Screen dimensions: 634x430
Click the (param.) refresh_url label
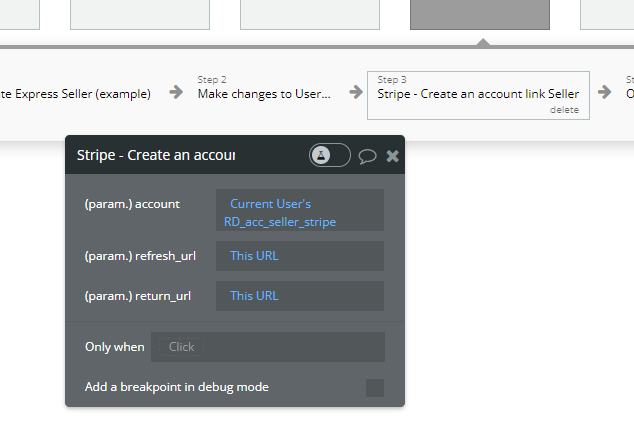click(140, 256)
